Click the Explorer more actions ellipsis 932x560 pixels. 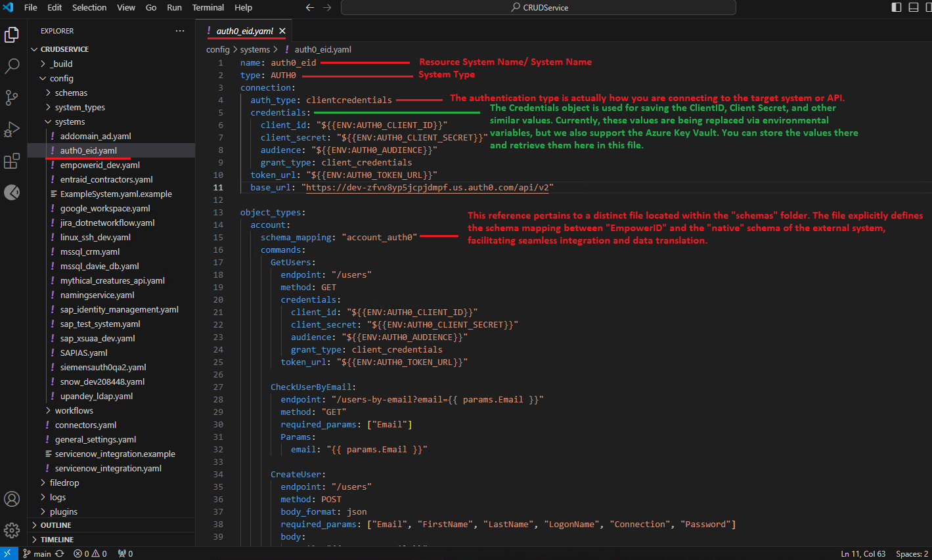point(180,31)
